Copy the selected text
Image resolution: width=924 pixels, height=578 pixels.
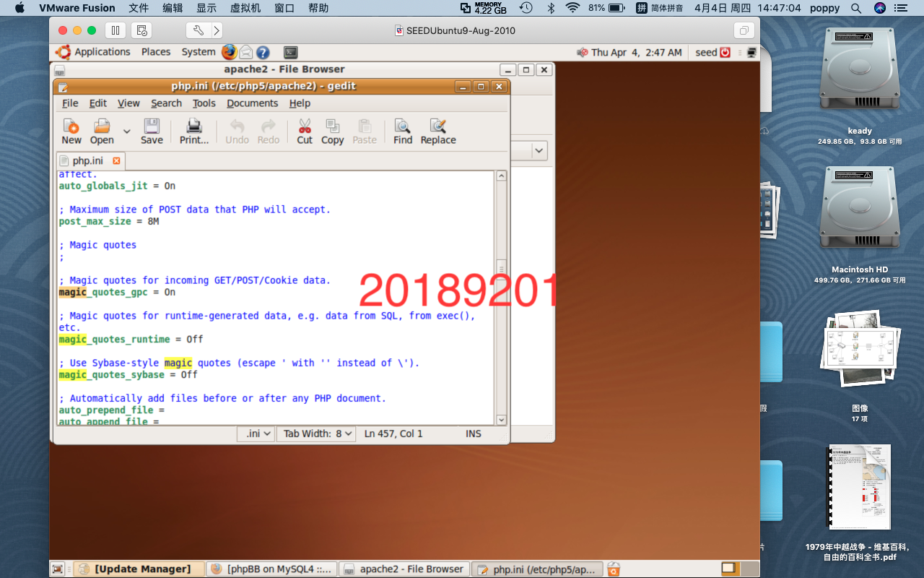coord(332,131)
